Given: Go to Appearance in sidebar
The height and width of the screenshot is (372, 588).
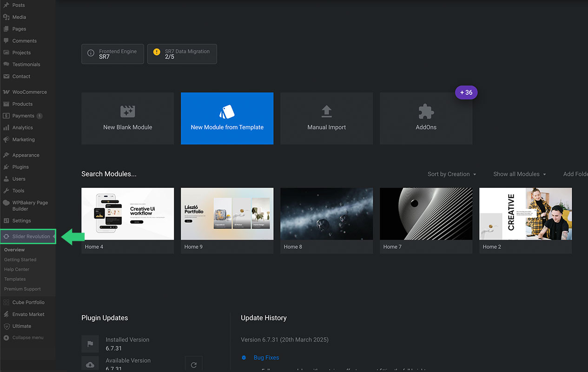Looking at the screenshot, I should (26, 155).
